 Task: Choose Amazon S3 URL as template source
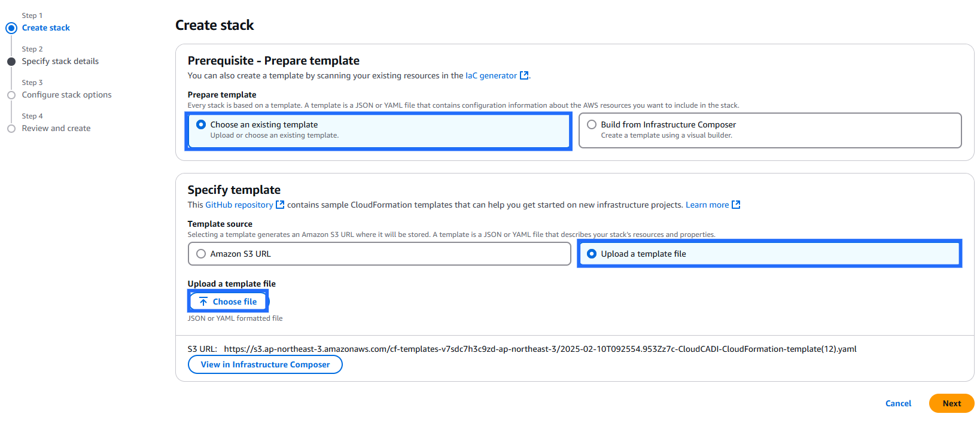(201, 254)
